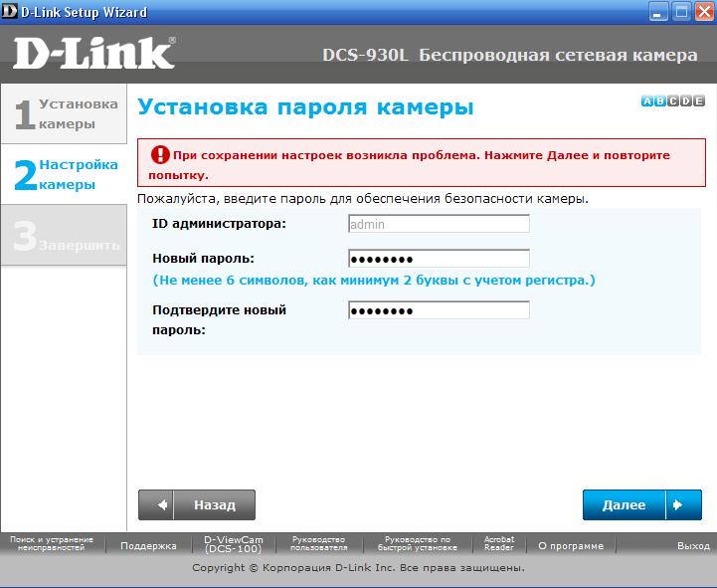Image resolution: width=717 pixels, height=588 pixels.
Task: Click step indicator D icon
Action: (686, 101)
